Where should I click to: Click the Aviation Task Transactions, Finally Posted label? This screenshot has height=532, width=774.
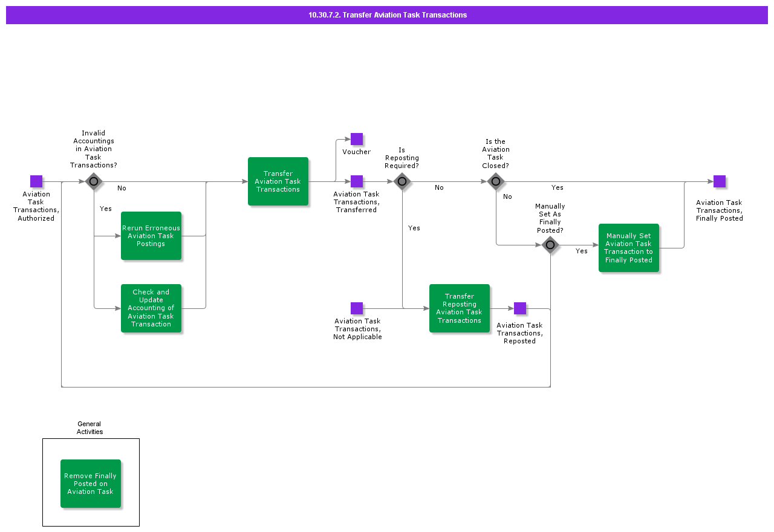tap(720, 210)
